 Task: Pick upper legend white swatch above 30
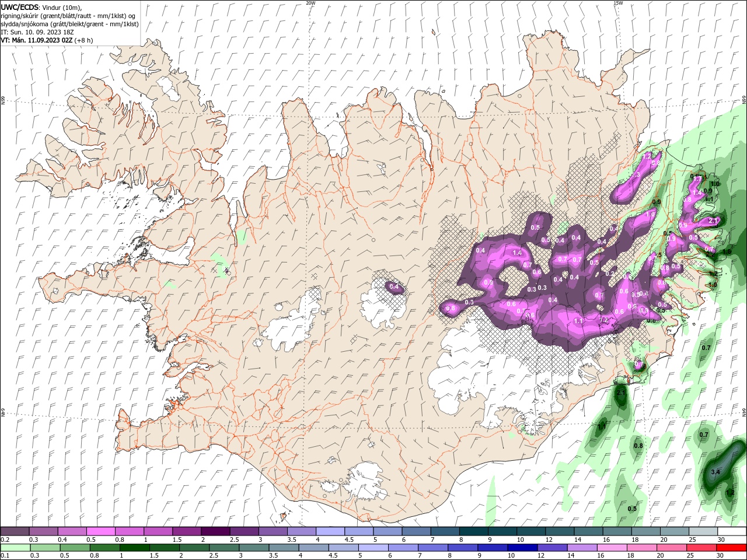(x=731, y=531)
